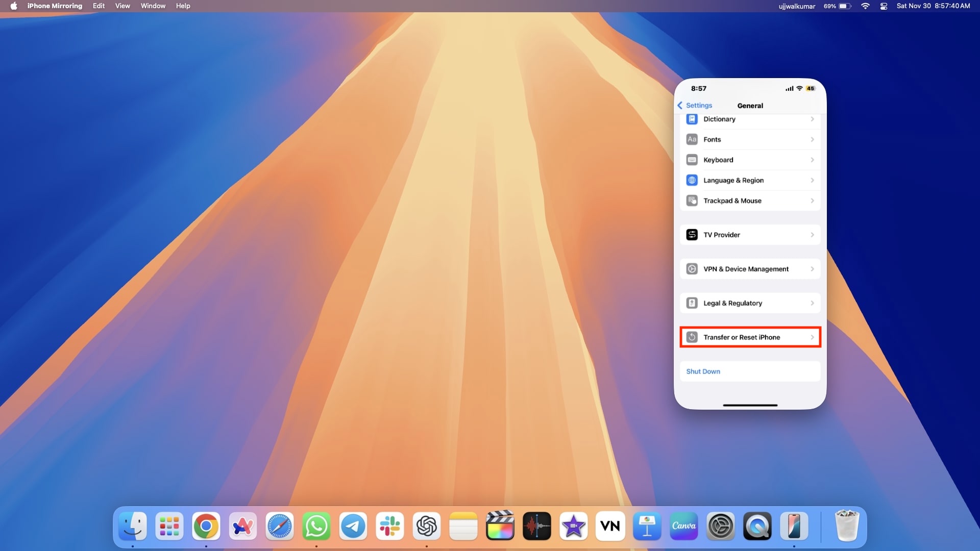Open Notes from the Dock
Viewport: 980px width, 551px height.
(463, 526)
